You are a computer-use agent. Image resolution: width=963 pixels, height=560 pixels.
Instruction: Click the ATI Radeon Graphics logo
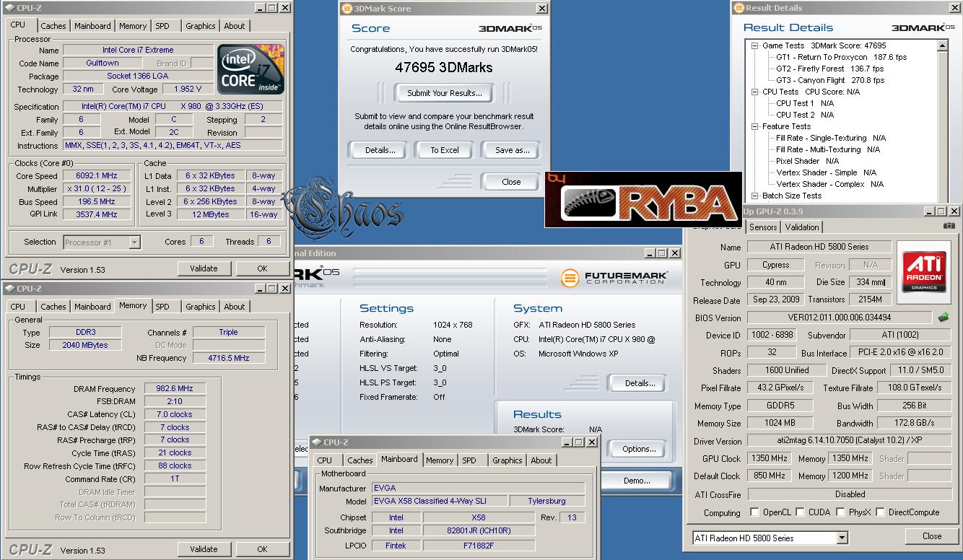tap(923, 271)
